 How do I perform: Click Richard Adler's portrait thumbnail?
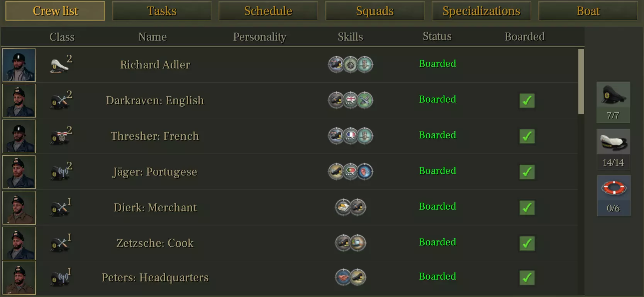(x=19, y=65)
